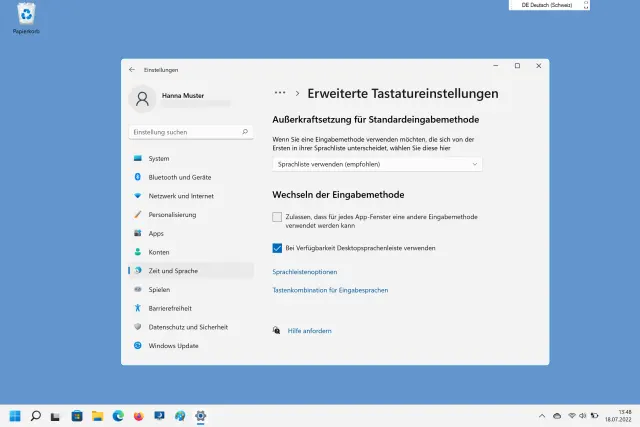The height and width of the screenshot is (427, 640).
Task: Open Bluetooth und Geräte settings
Action: [191, 177]
